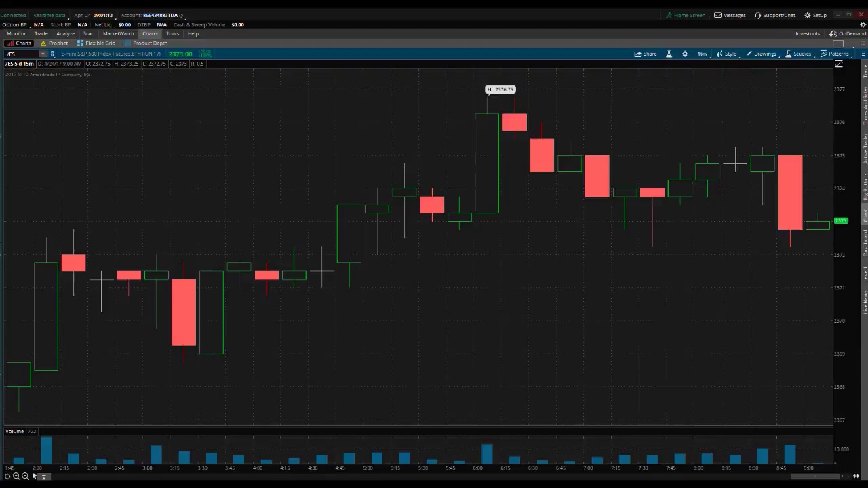Open the Active Trader sidebar panel
868x488 pixels.
click(x=865, y=148)
